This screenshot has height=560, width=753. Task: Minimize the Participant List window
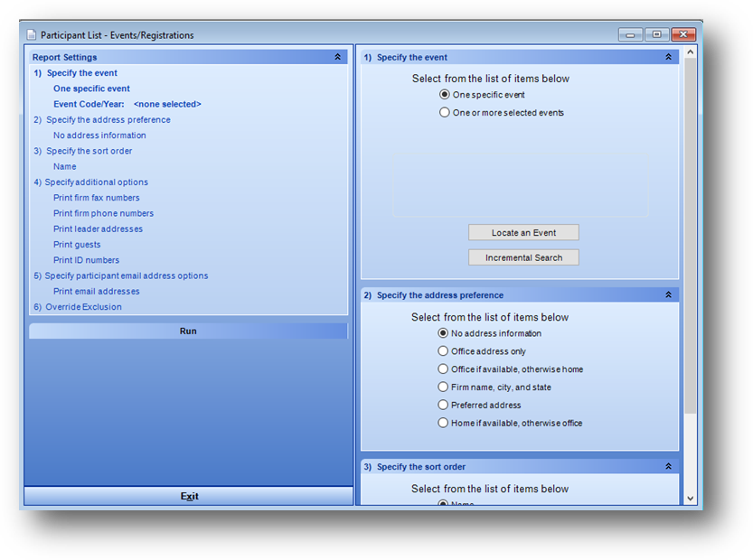(630, 34)
